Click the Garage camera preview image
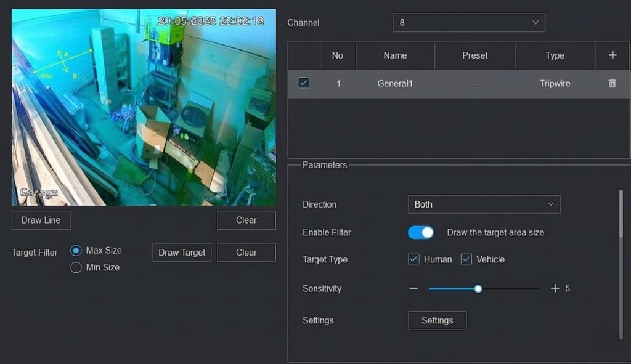 pos(142,106)
